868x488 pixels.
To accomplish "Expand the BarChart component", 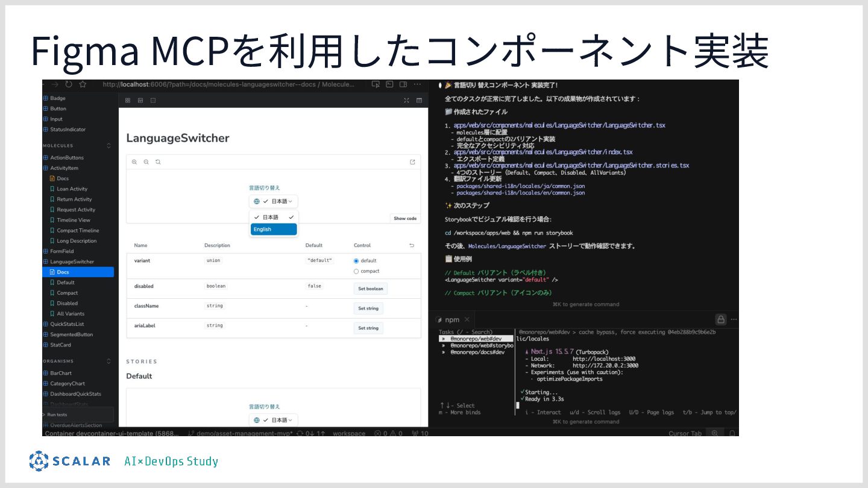I will (x=57, y=373).
